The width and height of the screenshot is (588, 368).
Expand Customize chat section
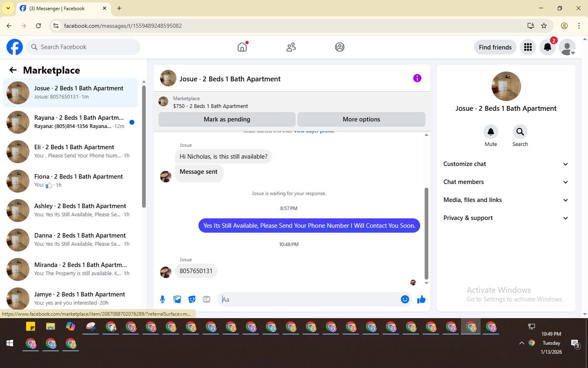(506, 164)
